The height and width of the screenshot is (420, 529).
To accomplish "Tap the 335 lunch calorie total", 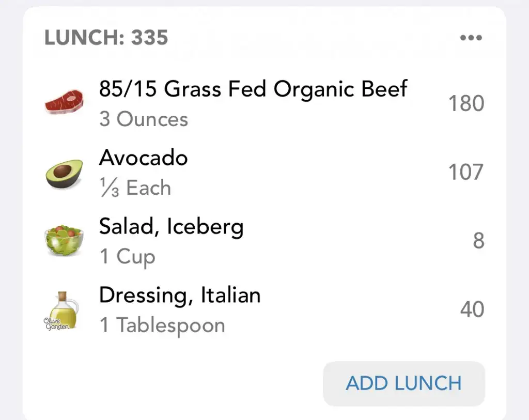I will pyautogui.click(x=149, y=38).
